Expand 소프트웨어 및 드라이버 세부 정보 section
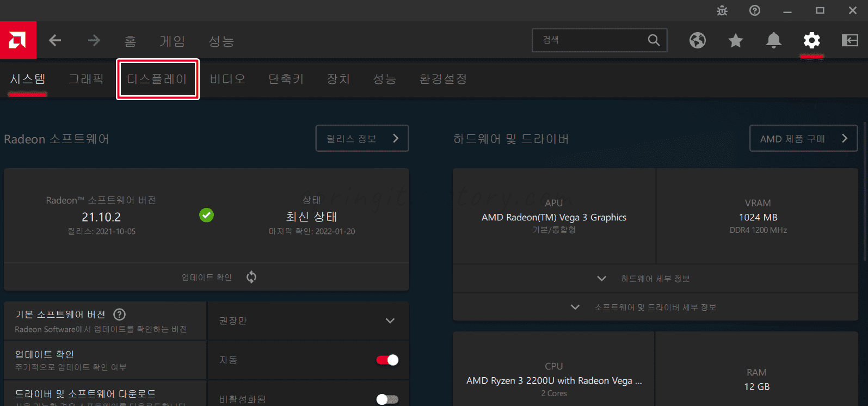This screenshot has height=406, width=868. click(x=655, y=307)
